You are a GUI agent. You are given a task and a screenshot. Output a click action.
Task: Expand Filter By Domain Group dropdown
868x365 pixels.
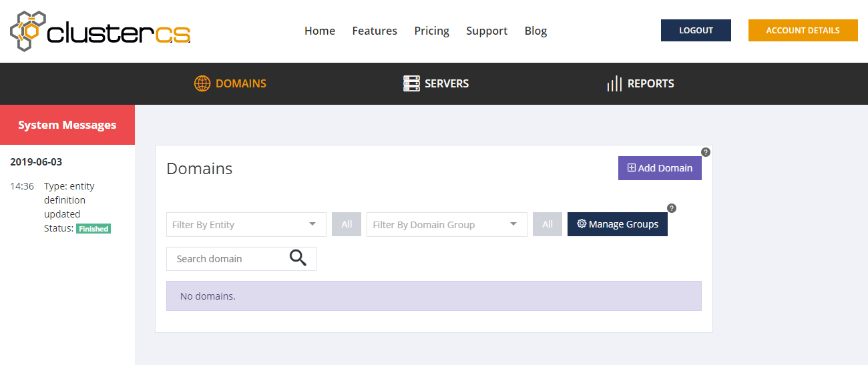coord(446,225)
